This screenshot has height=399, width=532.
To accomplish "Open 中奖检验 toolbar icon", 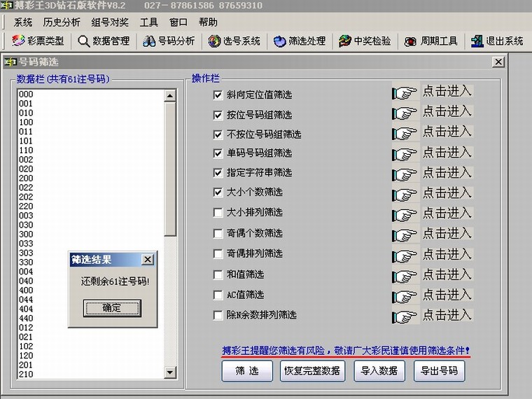I will pyautogui.click(x=345, y=41).
